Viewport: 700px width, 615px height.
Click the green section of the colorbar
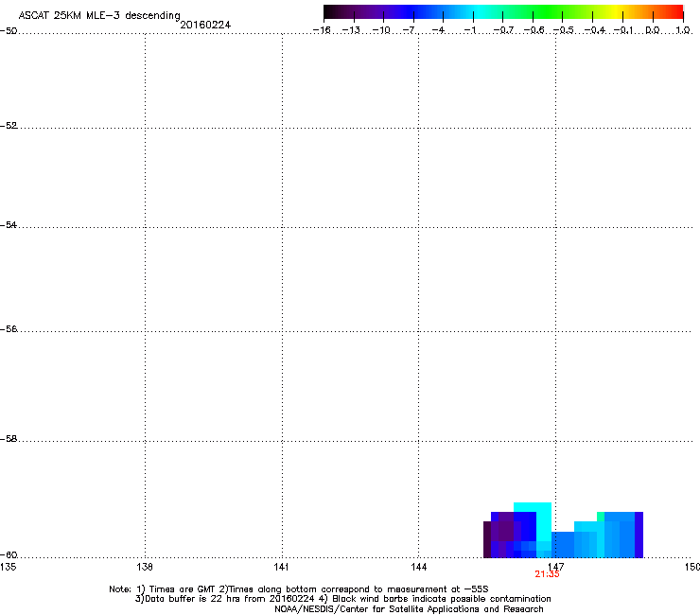(547, 11)
